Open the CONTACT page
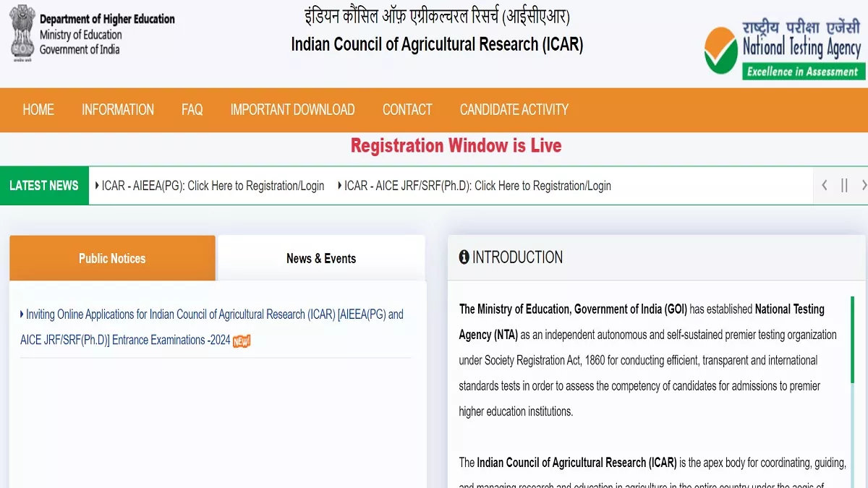The image size is (868, 488). tap(407, 110)
